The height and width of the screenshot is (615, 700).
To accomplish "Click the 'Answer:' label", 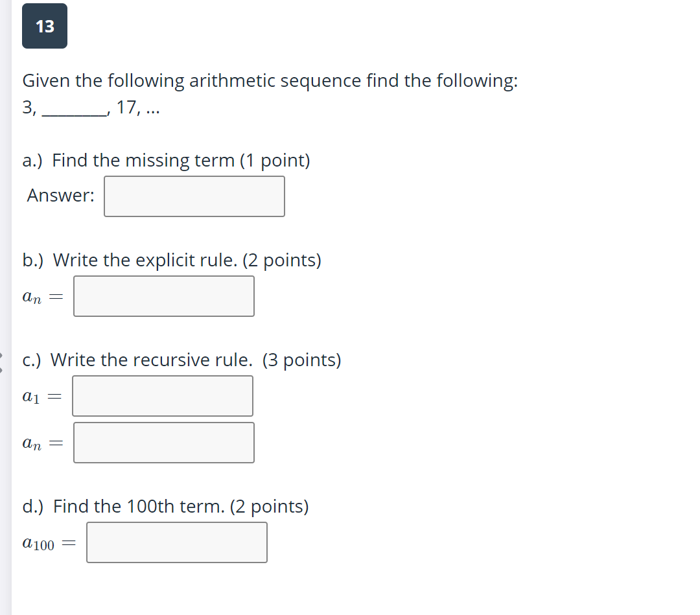I will [x=61, y=196].
